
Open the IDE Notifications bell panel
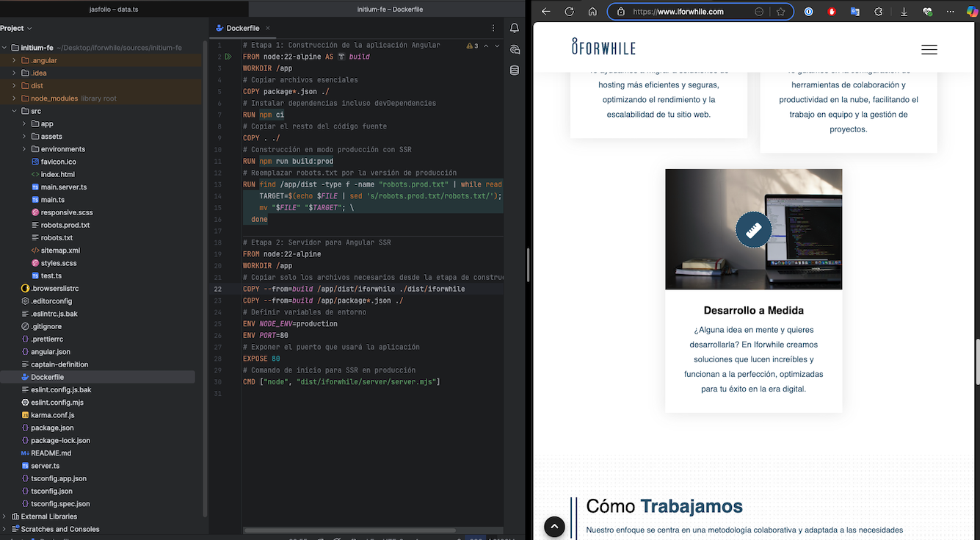[515, 28]
